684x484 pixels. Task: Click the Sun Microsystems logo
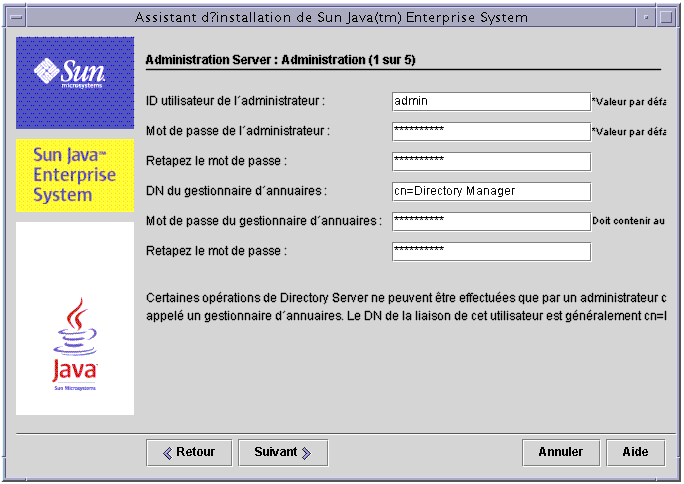tap(75, 83)
